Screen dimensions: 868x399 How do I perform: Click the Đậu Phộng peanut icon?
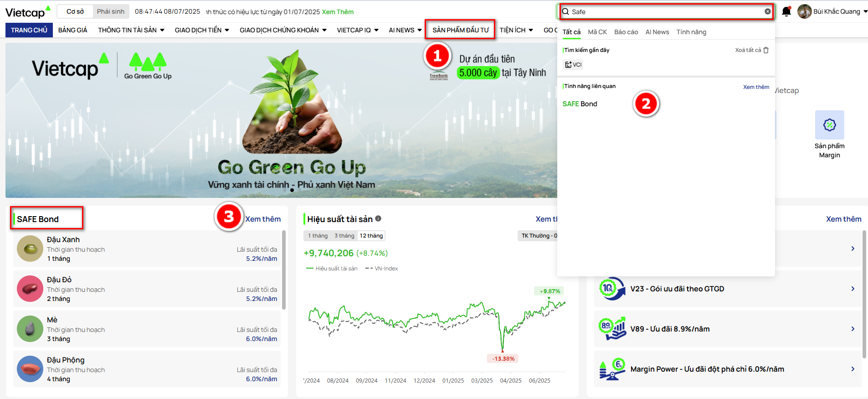30,369
